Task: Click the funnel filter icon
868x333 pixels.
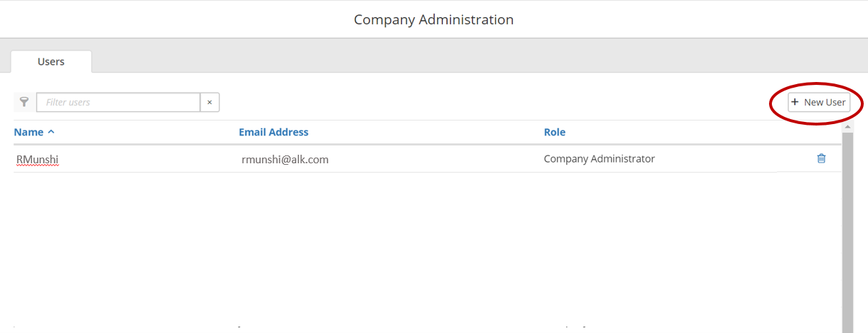Action: 23,103
